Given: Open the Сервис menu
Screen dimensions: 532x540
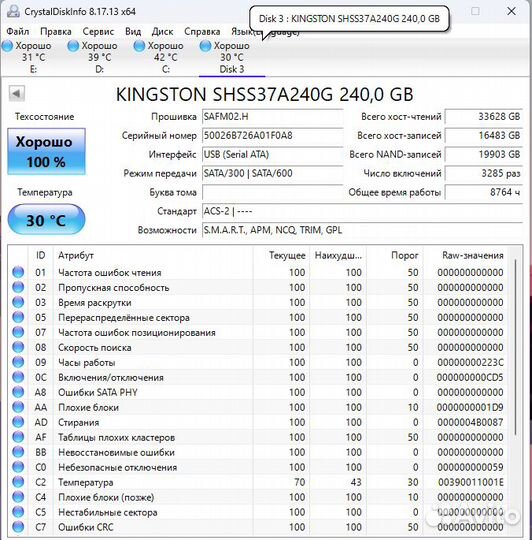Looking at the screenshot, I should tap(98, 32).
